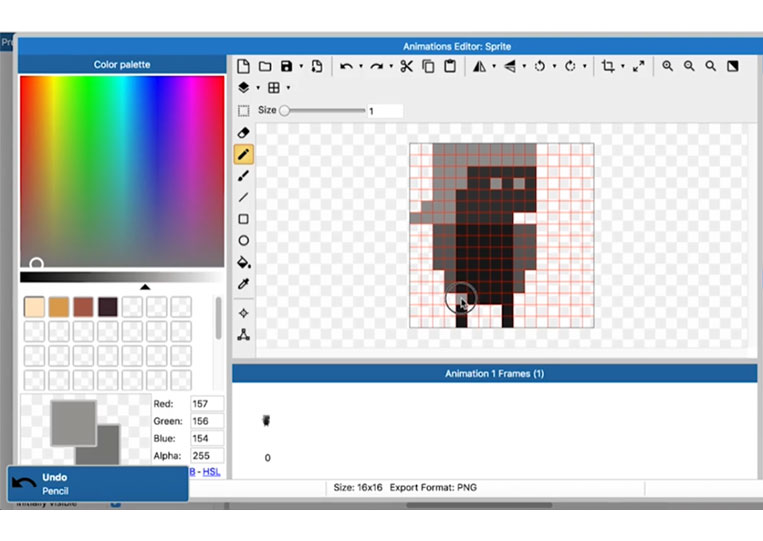Click the export file icon
Screen dimensions: 763x541
pyautogui.click(x=317, y=66)
